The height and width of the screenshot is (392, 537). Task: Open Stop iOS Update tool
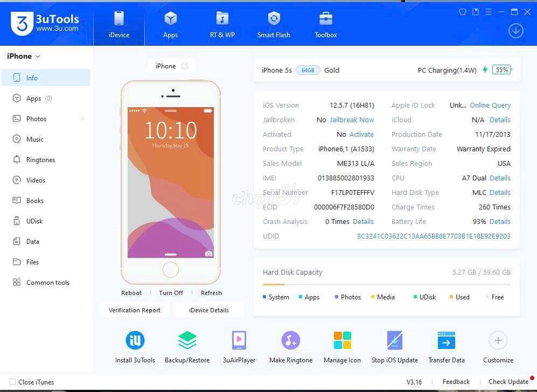coord(395,345)
